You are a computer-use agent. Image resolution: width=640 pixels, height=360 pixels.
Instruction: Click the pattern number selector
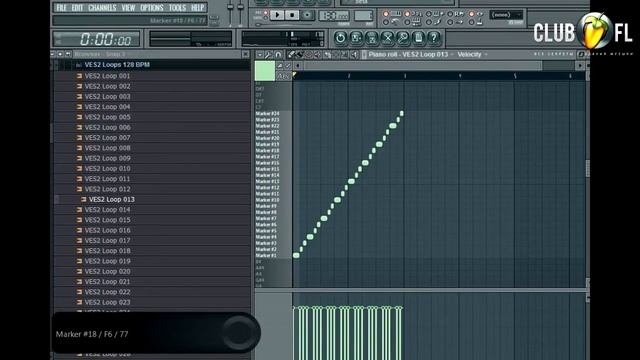363,16
